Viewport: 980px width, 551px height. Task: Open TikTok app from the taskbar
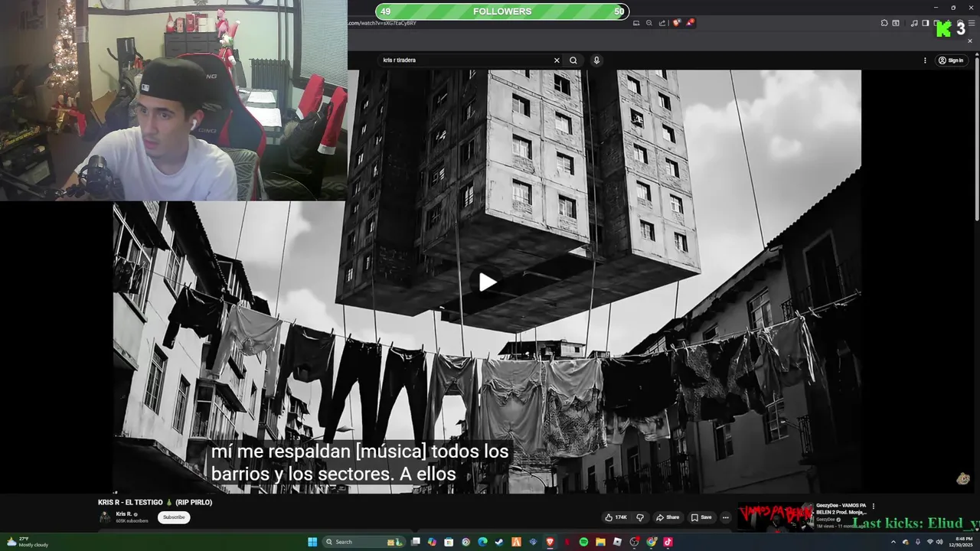tap(668, 542)
